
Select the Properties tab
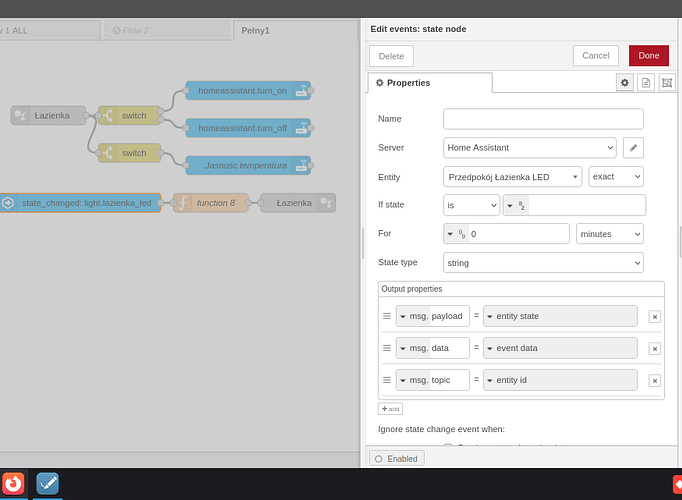point(430,83)
